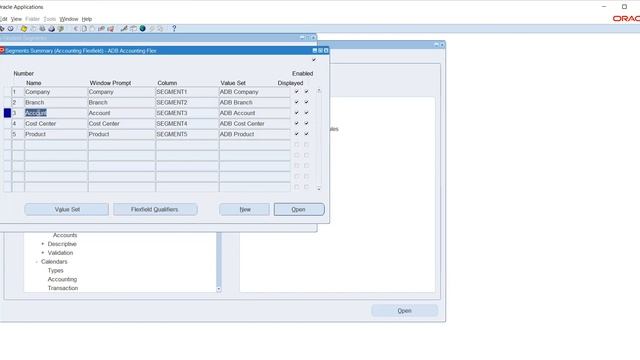This screenshot has width=640, height=360.
Task: Toggle Enabled checkbox for Branch segment
Action: click(x=307, y=102)
